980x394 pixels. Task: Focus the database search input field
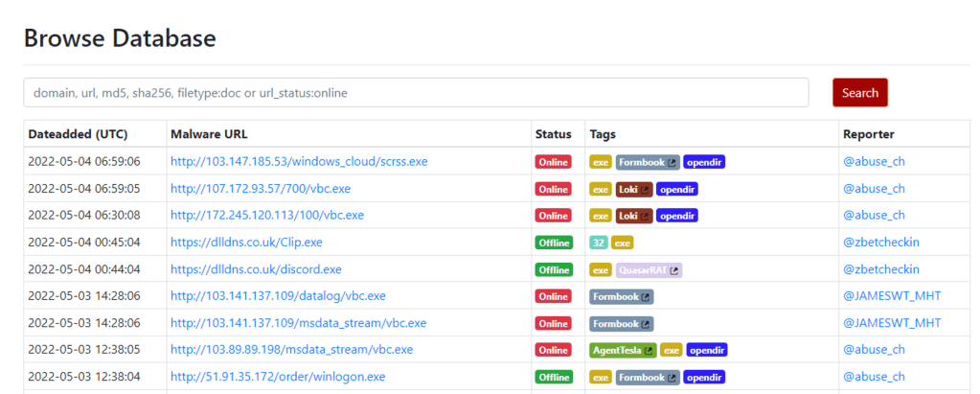coord(416,93)
